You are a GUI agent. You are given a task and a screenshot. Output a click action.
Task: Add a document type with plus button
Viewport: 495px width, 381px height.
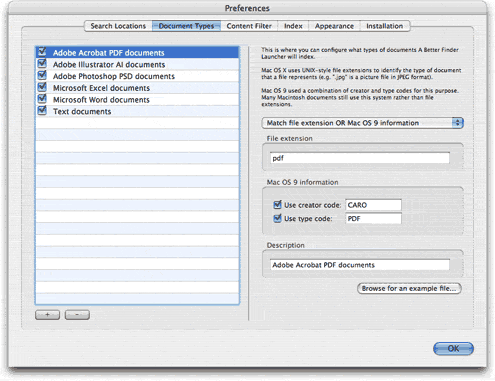[x=47, y=315]
